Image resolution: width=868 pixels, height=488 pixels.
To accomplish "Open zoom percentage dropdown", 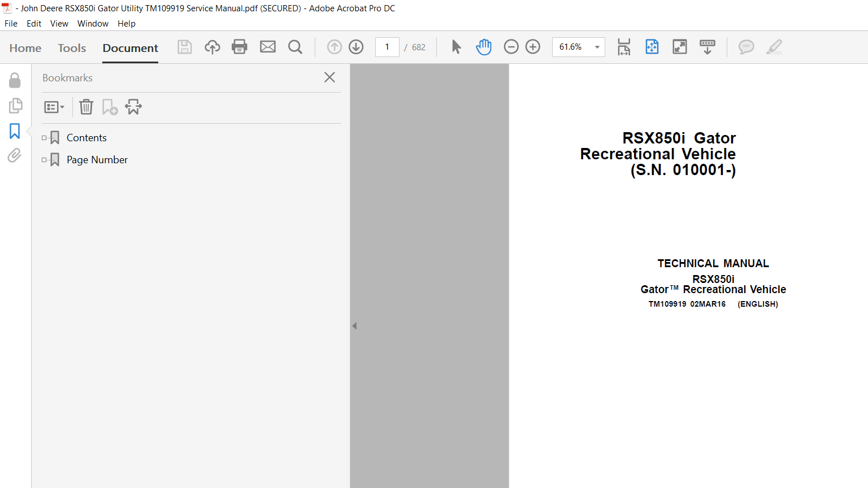I will pyautogui.click(x=597, y=47).
